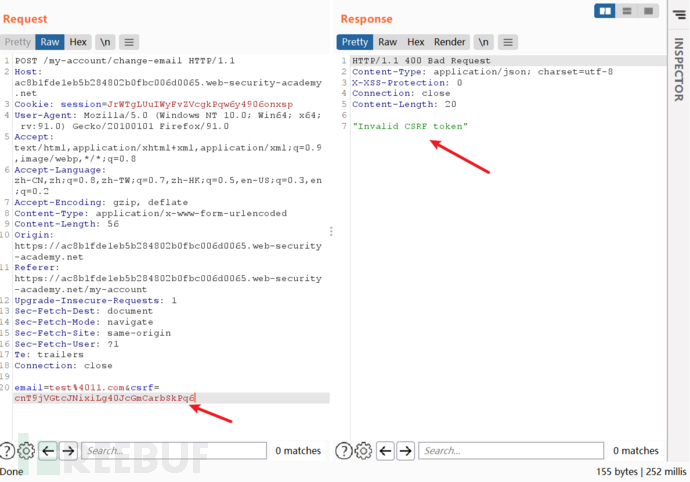The height and width of the screenshot is (482, 690).
Task: Focus the Response search field
Action: point(511,451)
